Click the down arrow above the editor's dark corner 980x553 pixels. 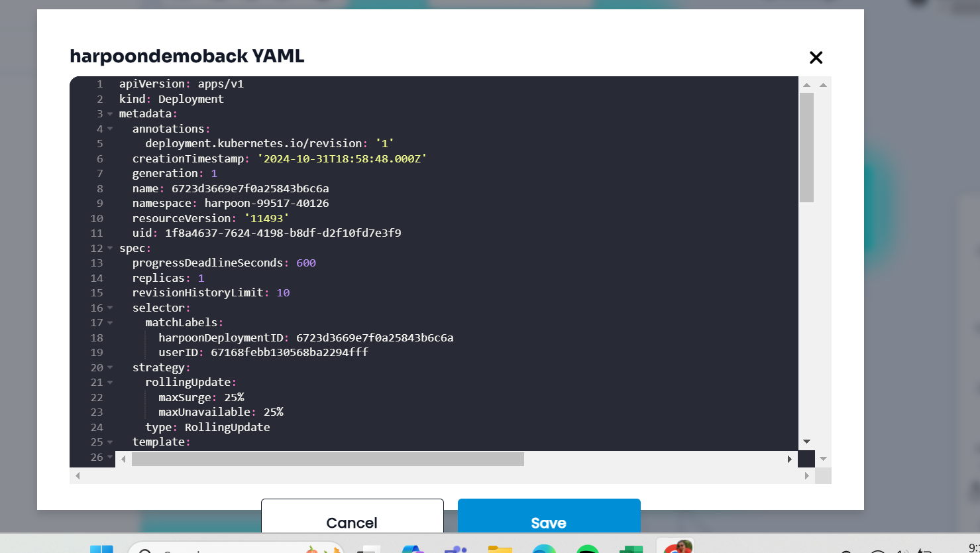[x=806, y=442]
